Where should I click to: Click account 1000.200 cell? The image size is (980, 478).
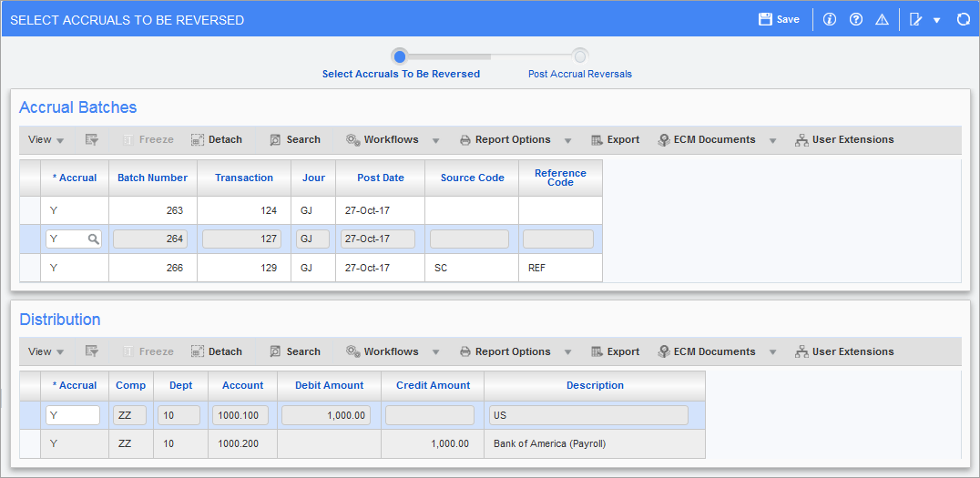pyautogui.click(x=242, y=444)
